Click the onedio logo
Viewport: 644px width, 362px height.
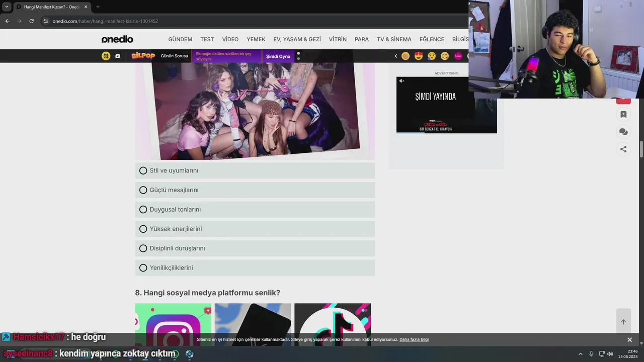117,39
